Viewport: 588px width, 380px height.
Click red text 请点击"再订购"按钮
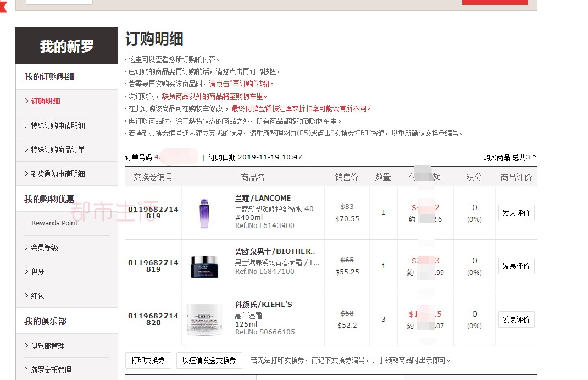(x=241, y=84)
